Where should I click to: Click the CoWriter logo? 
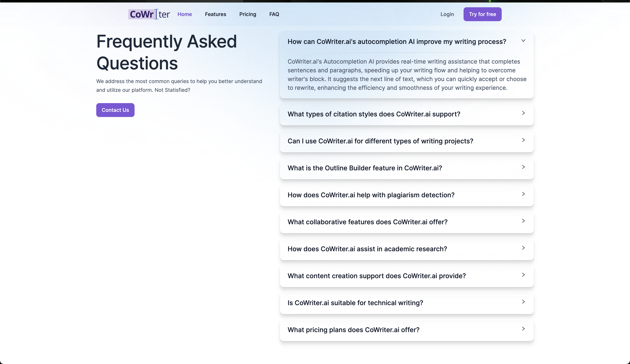click(149, 14)
